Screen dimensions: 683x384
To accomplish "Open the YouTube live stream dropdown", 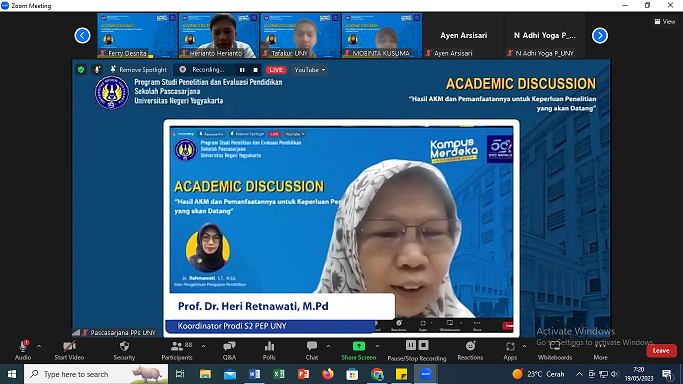I will pos(310,70).
